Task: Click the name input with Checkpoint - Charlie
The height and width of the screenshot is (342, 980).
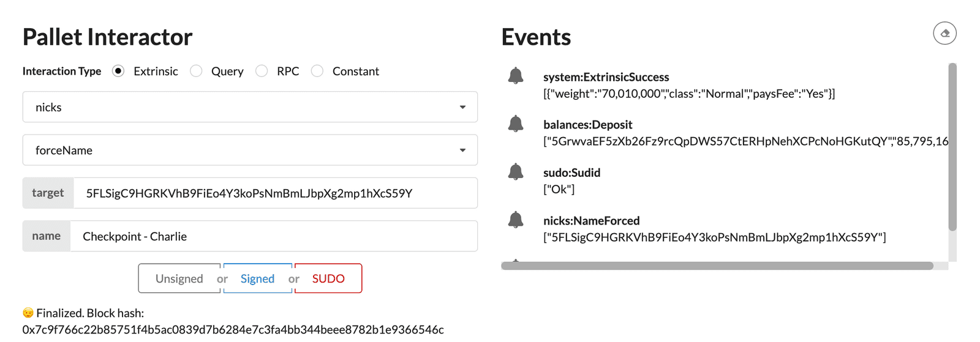Action: (x=274, y=236)
